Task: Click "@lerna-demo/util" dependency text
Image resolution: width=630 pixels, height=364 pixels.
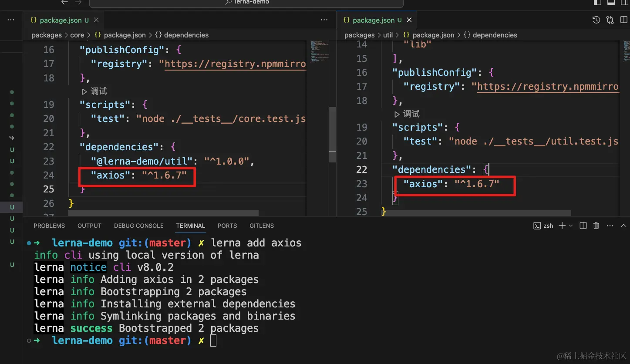Action: click(x=141, y=161)
